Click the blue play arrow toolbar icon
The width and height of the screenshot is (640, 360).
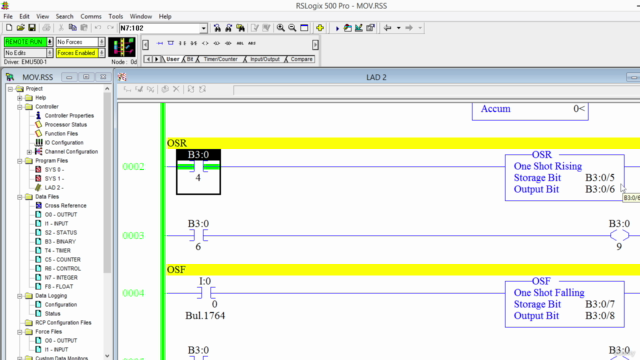click(337, 28)
